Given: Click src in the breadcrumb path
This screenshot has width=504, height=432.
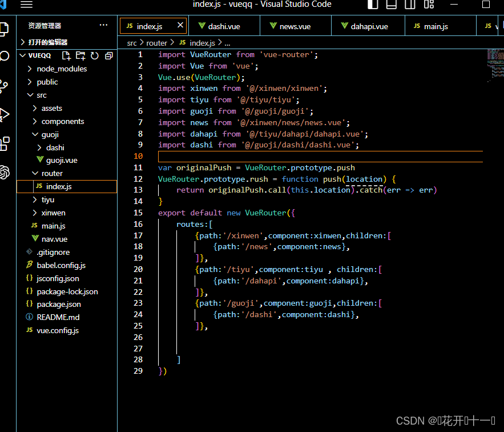Looking at the screenshot, I should 132,43.
